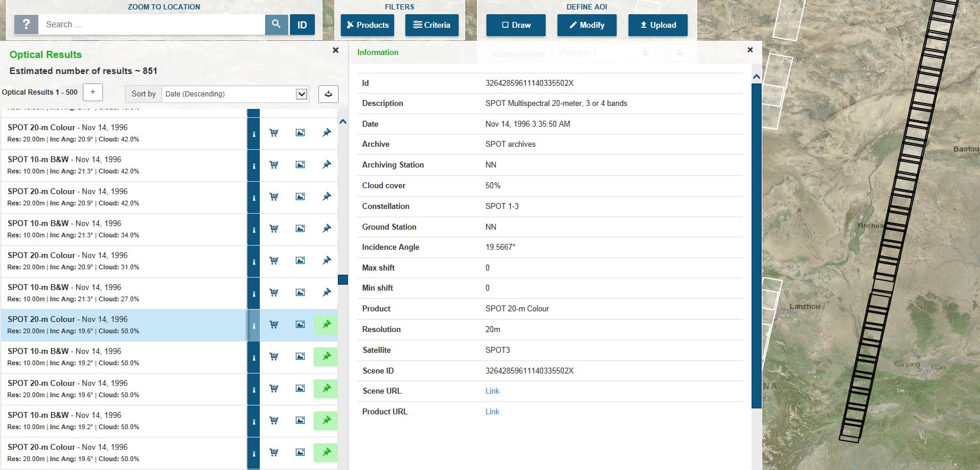Click the Information panel vertical scrollbar
The height and width of the screenshot is (470, 980).
(x=756, y=246)
